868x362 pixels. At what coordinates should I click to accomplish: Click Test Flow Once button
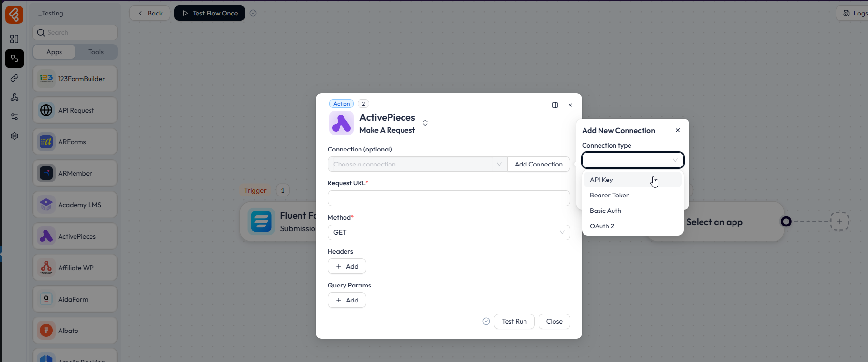coord(210,13)
